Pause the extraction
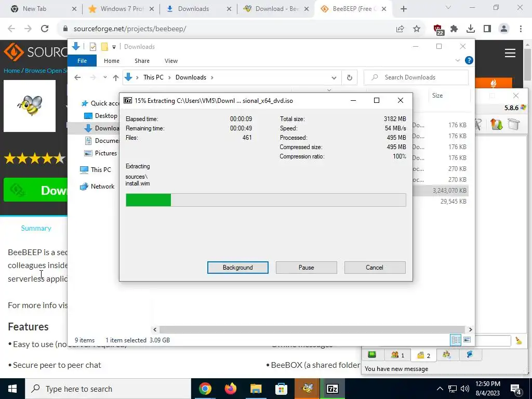Screen dimensions: 532x399 point(306,268)
